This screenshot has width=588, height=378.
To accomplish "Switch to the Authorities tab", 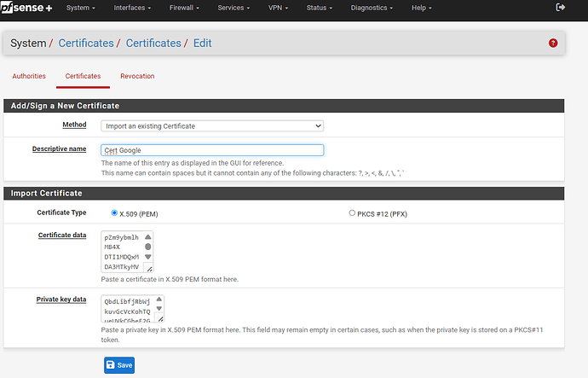I will click(x=29, y=76).
